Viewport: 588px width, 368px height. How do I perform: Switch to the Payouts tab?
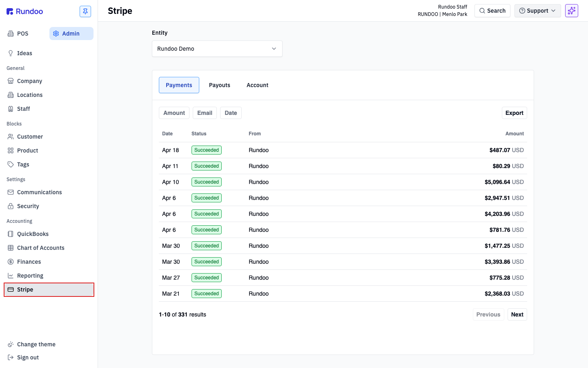click(220, 85)
